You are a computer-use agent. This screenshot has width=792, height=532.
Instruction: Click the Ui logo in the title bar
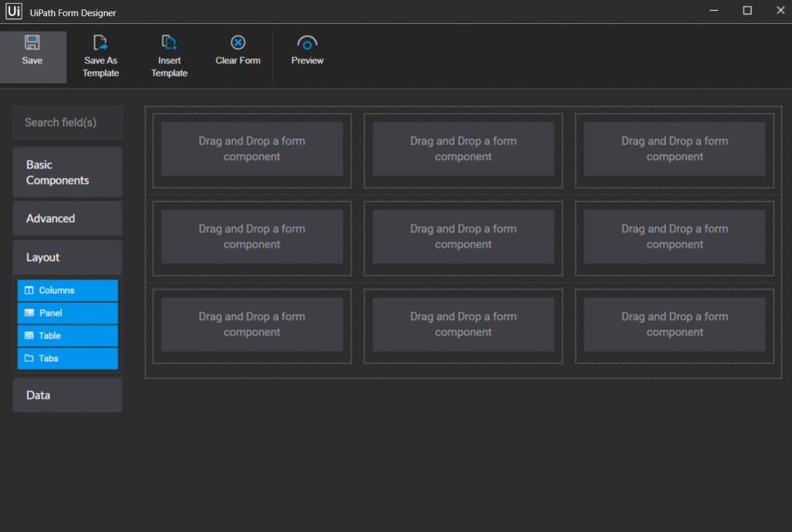(x=13, y=12)
